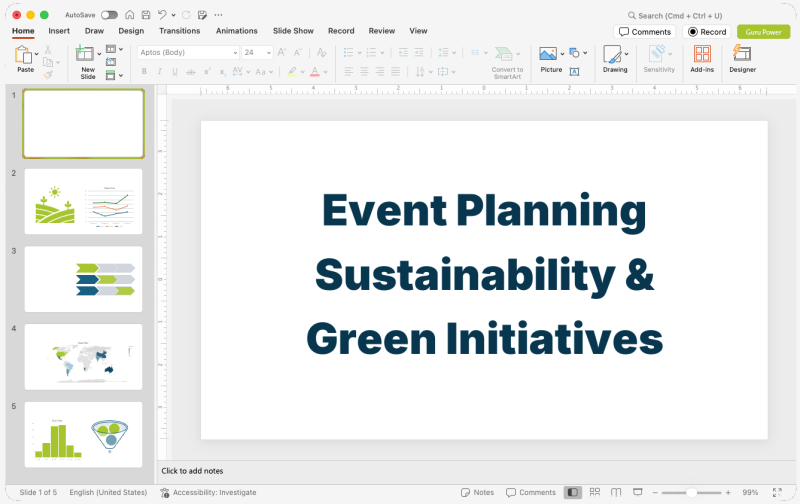Open the font name Aptos (Body) dropdown

tap(235, 53)
